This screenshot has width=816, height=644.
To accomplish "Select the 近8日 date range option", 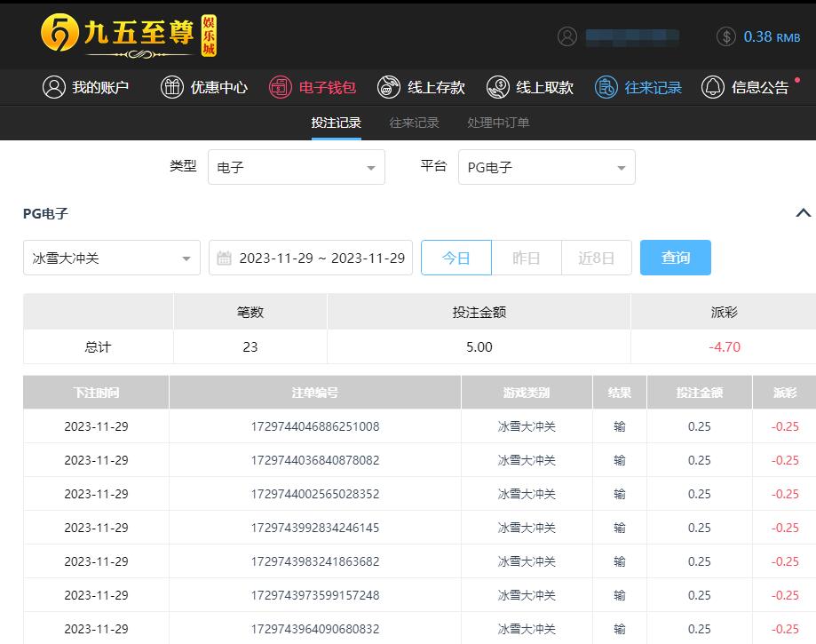I will [596, 258].
